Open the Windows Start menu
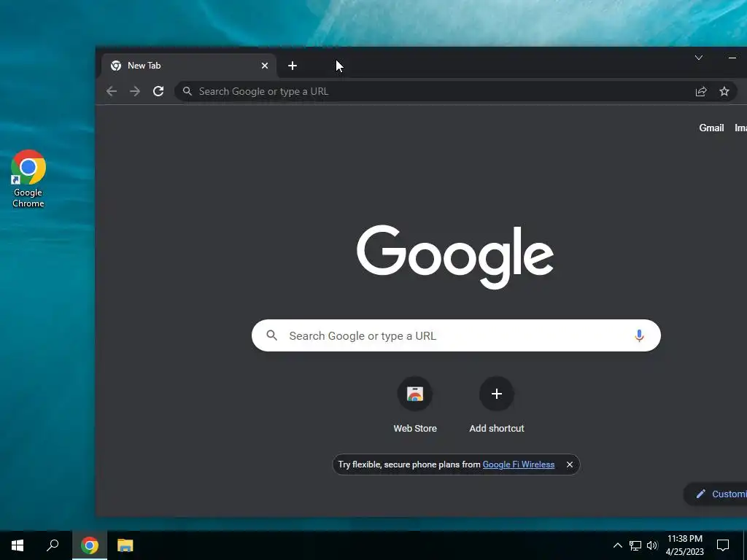 coord(18,545)
